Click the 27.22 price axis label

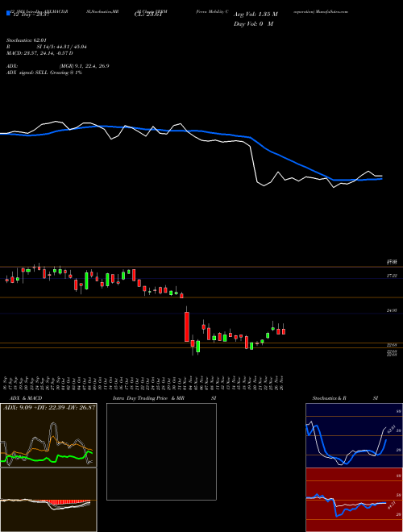392,276
